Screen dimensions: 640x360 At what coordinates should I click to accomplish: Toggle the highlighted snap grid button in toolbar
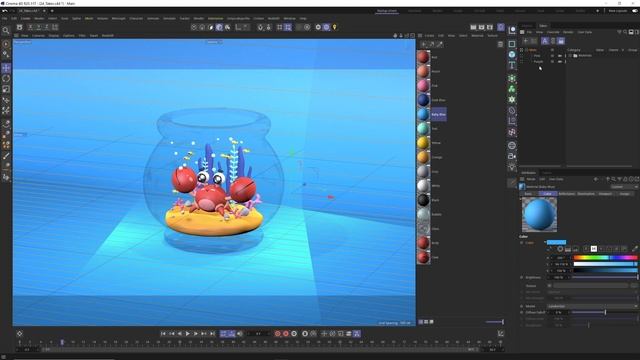point(288,27)
